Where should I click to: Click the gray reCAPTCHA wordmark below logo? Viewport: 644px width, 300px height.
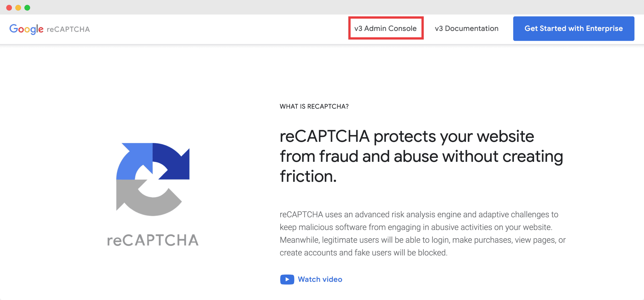153,240
